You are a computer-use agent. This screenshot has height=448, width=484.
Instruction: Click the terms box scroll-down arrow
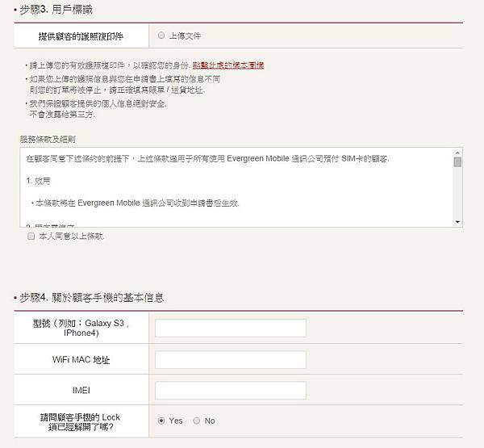pyautogui.click(x=457, y=221)
